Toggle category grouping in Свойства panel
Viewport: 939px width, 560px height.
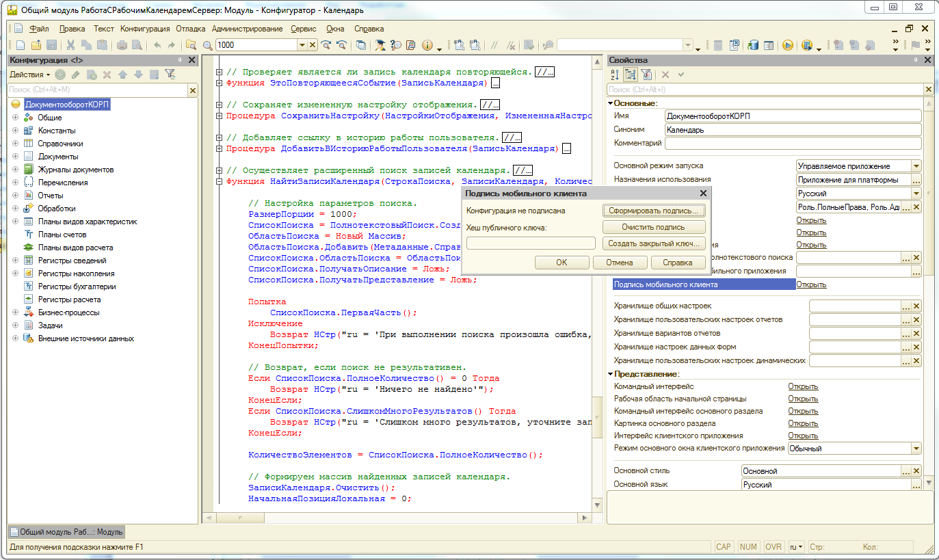[x=631, y=75]
